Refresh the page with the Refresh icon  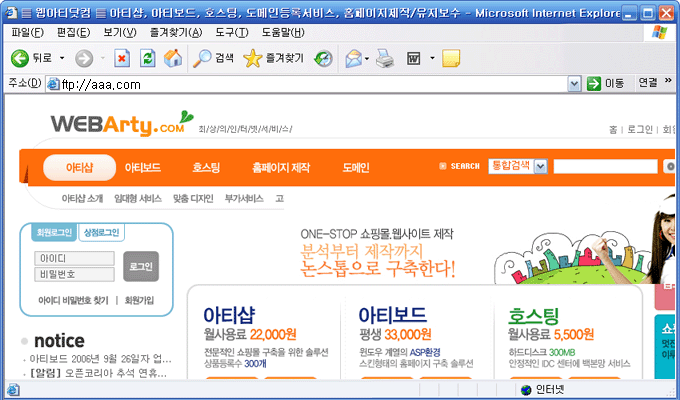coord(147,58)
